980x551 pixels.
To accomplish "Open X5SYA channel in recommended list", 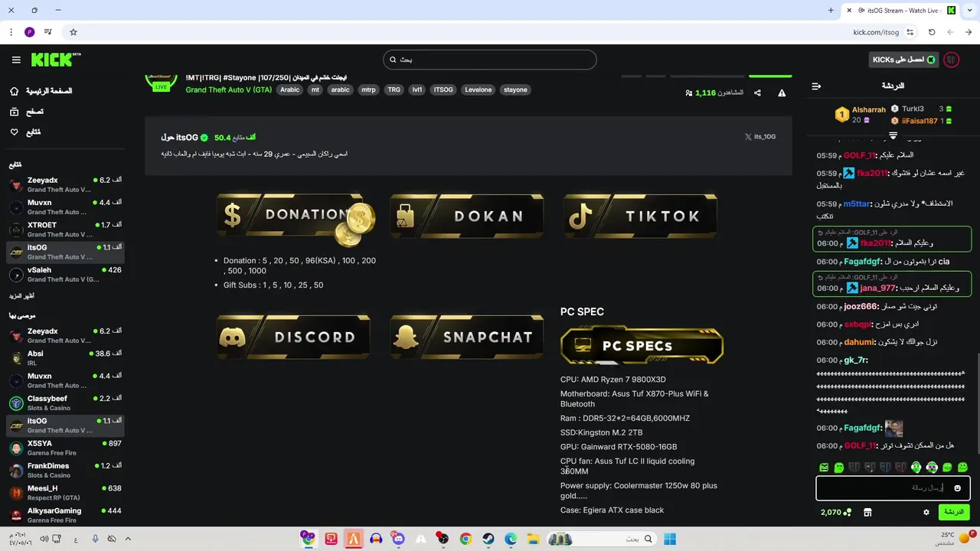I will [64, 448].
